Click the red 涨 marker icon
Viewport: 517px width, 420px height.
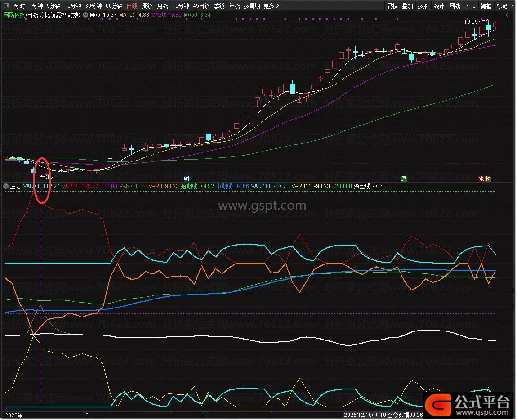(481, 179)
